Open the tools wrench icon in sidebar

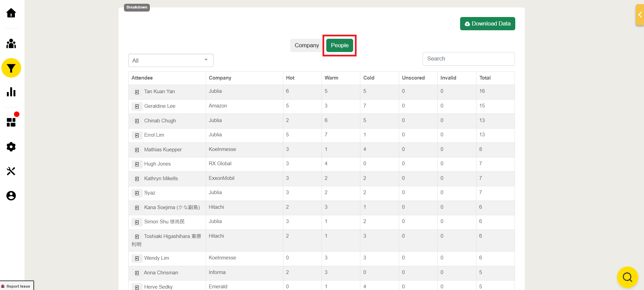coord(11,171)
